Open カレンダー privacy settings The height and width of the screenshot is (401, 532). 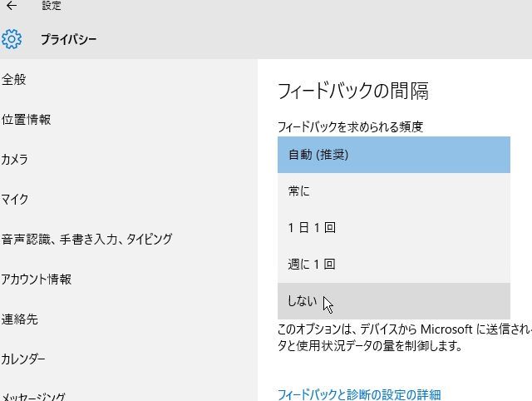click(x=23, y=359)
